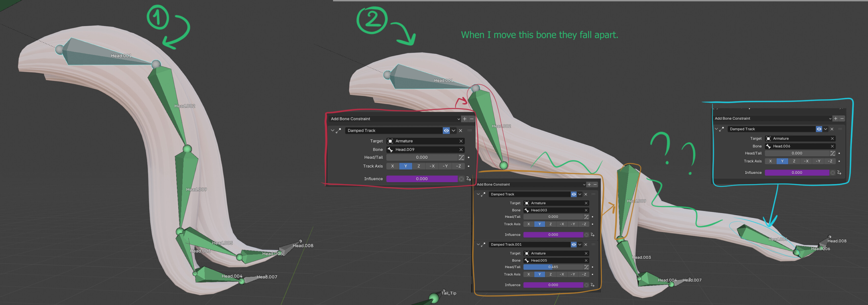
Task: Select Z track axis in the Head.006 constraint
Action: tap(794, 161)
